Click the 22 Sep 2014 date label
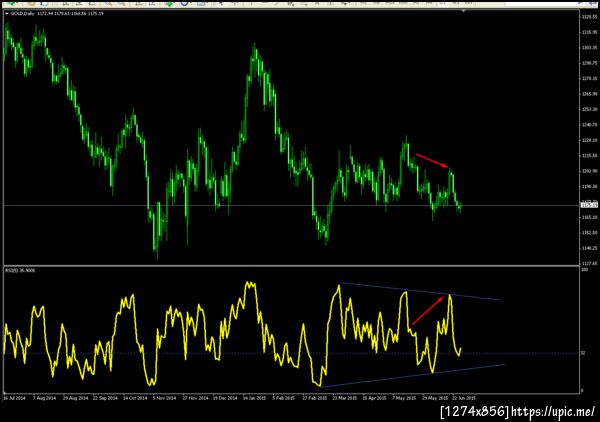Screen dimensions: 600x422 coord(105,398)
